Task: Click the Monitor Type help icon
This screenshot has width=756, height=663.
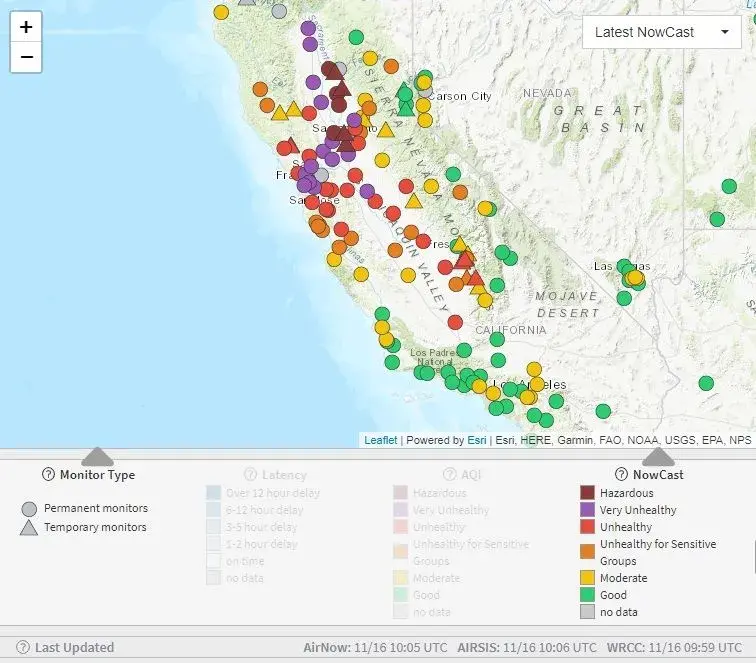Action: coord(48,475)
